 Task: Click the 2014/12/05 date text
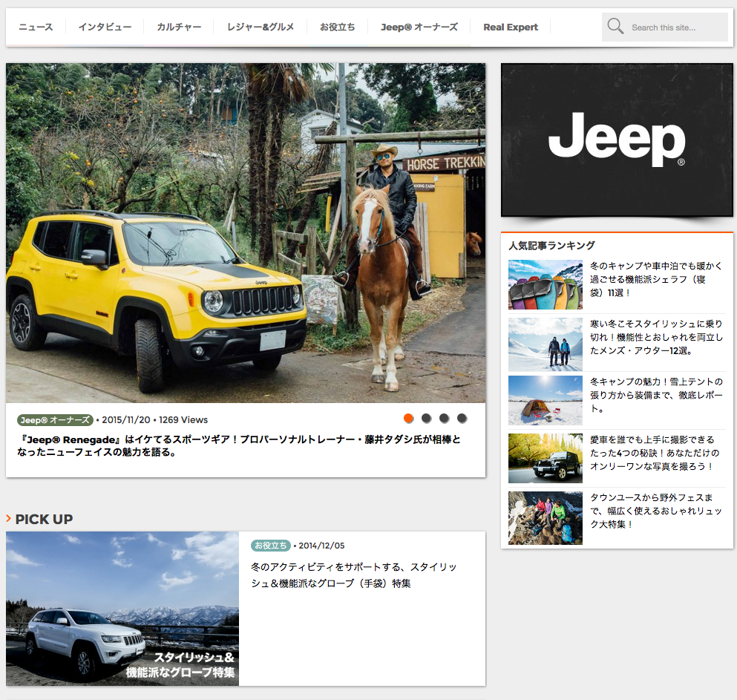[321, 546]
